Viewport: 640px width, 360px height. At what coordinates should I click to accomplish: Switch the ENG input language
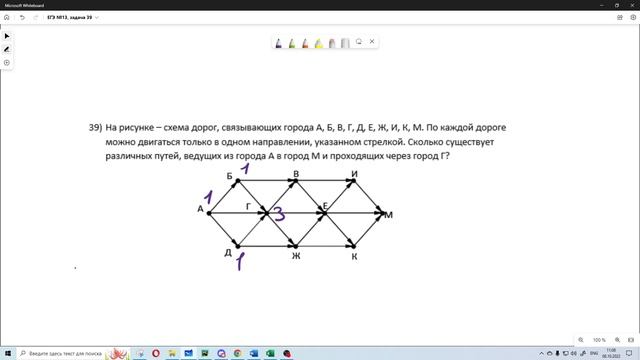pos(594,353)
